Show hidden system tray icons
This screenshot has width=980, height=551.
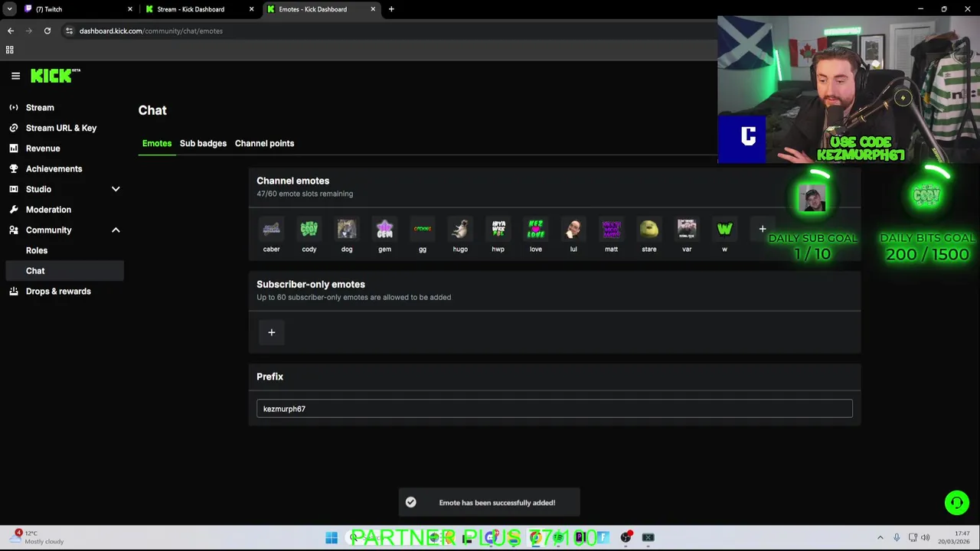[880, 538]
